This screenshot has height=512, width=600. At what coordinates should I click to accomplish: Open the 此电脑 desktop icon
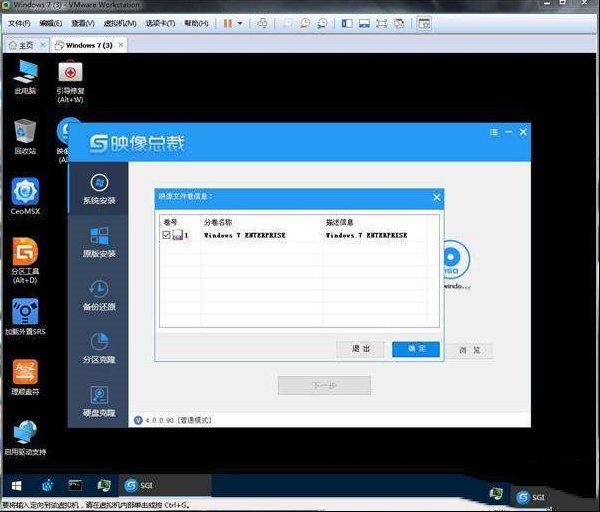click(25, 77)
